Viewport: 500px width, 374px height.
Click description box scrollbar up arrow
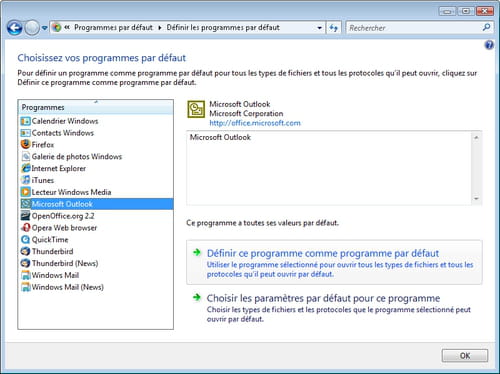476,137
